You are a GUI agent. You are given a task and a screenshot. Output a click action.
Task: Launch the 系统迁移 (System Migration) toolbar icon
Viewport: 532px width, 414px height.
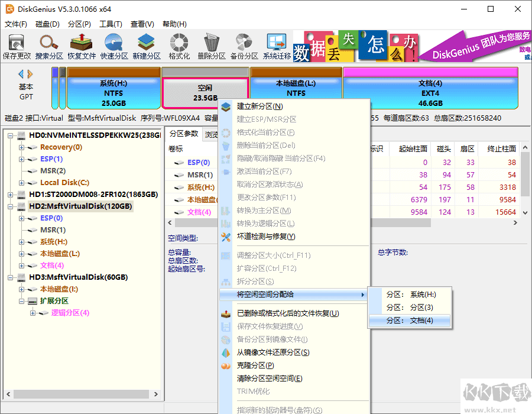277,46
